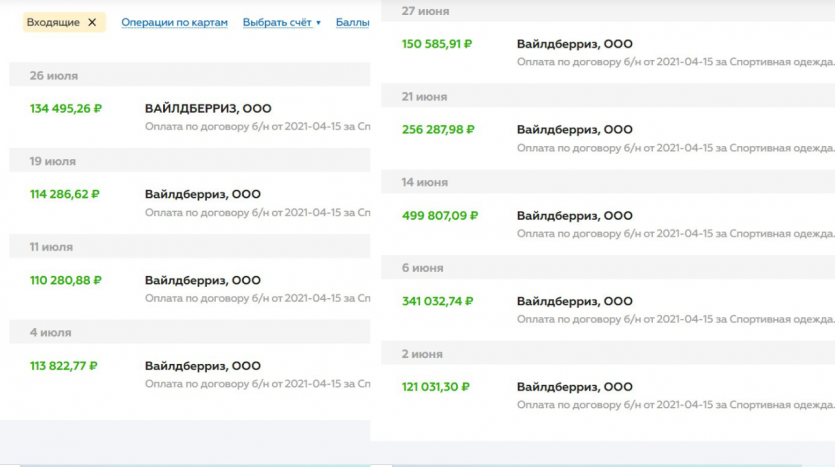The image size is (835, 467).
Task: Click Вайлдберриз, ООО under 2 июня
Action: click(574, 387)
